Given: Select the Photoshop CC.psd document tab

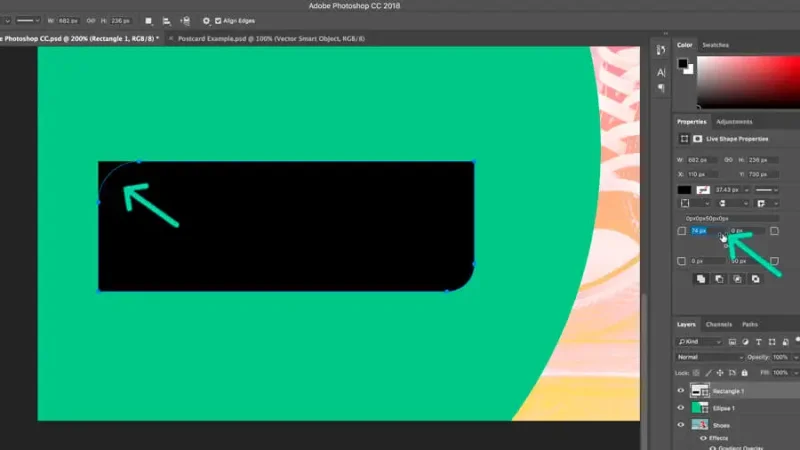Looking at the screenshot, I should [82, 39].
